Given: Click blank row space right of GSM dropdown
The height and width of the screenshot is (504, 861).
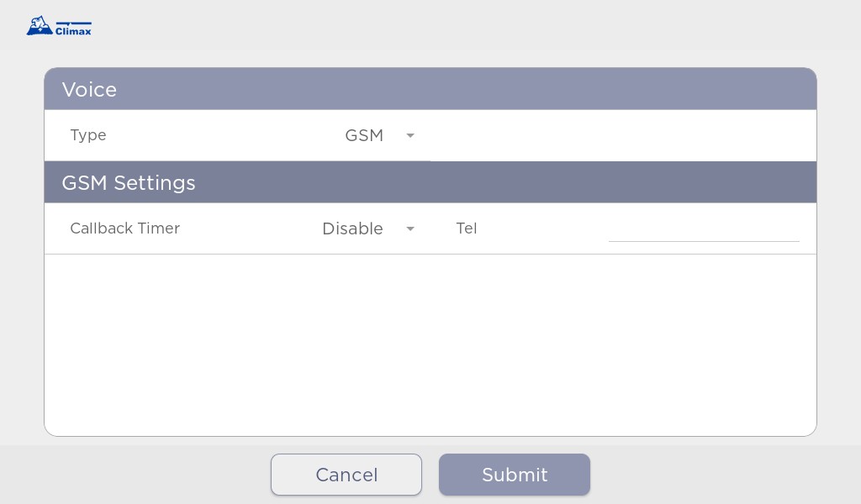Looking at the screenshot, I should pos(623,135).
